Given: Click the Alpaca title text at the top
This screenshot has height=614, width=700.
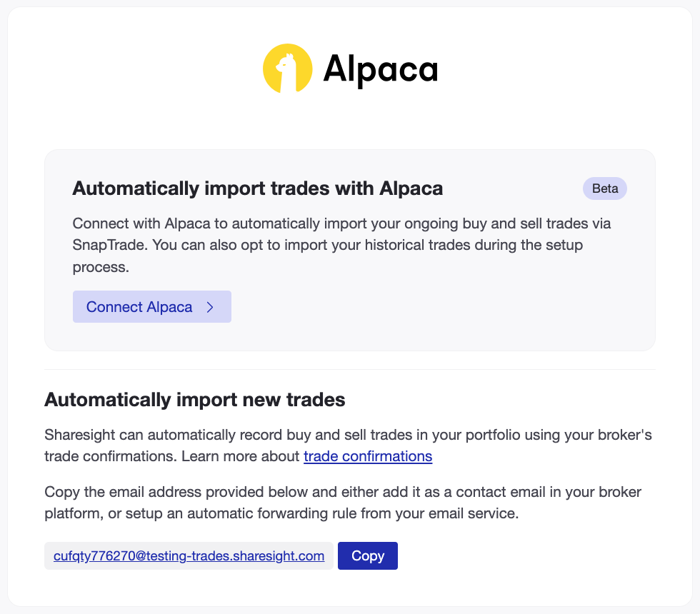Looking at the screenshot, I should [381, 68].
